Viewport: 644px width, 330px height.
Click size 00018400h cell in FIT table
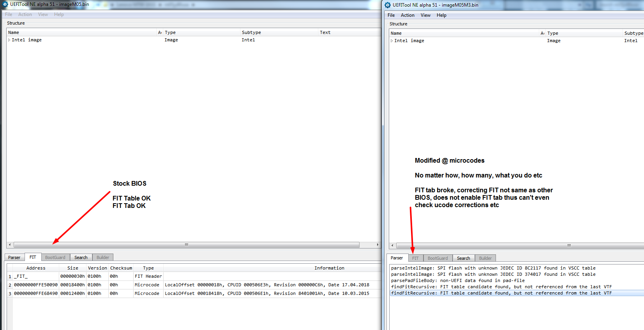pyautogui.click(x=72, y=285)
